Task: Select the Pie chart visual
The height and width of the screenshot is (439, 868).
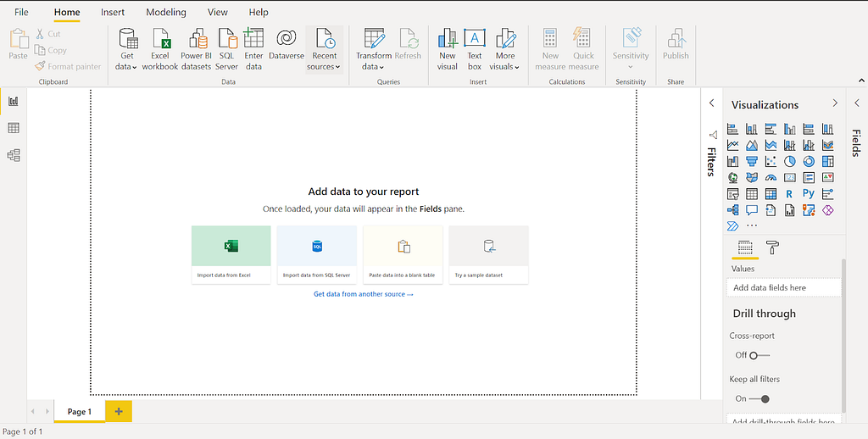Action: tap(789, 162)
